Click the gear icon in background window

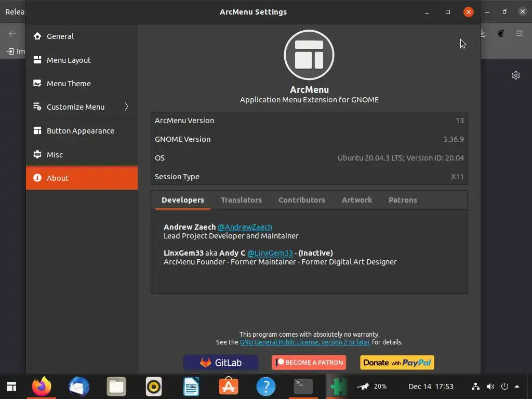point(516,75)
